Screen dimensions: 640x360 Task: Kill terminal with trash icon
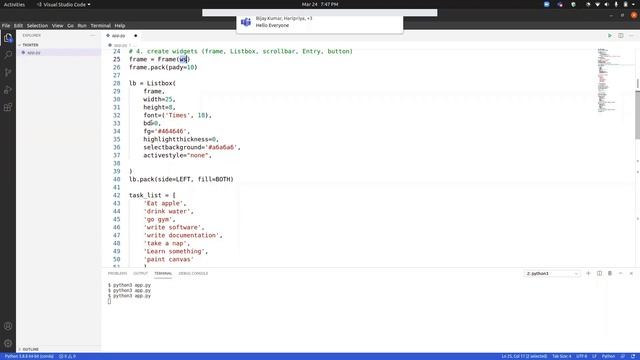(x=610, y=273)
